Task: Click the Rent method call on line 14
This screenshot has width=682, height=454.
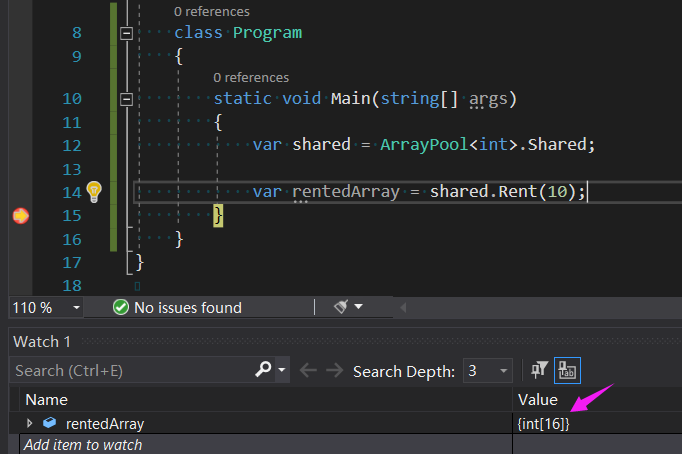Action: click(x=518, y=191)
